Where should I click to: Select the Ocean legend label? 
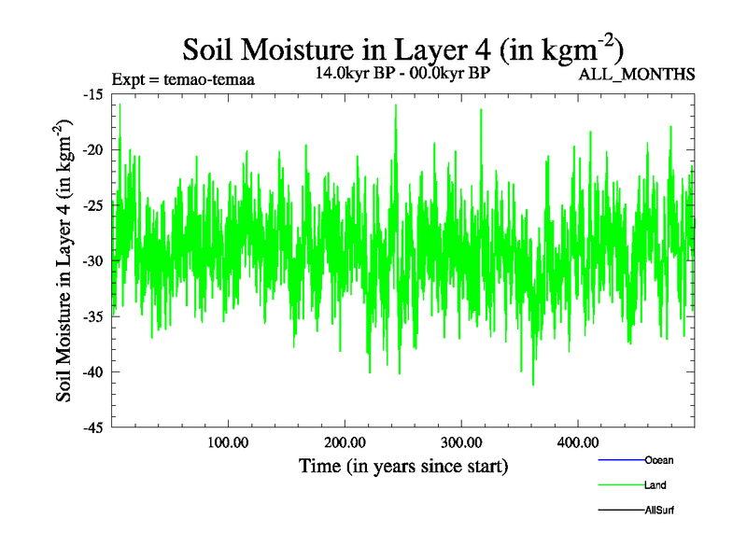(x=658, y=460)
